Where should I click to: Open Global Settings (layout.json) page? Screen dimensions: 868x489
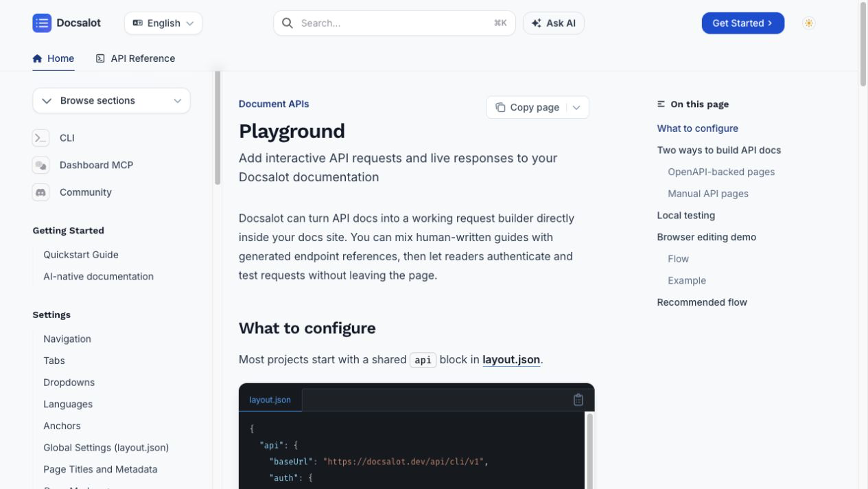click(106, 447)
